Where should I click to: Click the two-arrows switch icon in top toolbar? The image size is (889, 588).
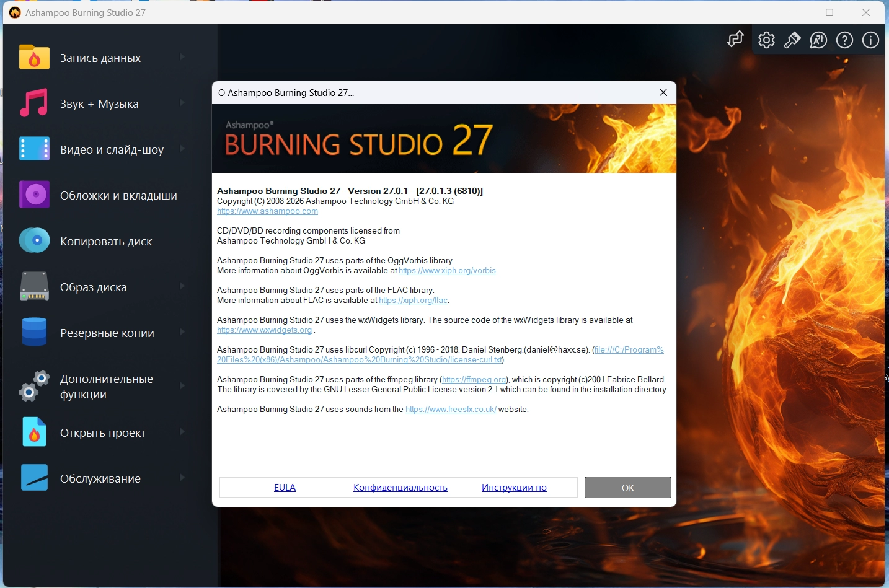coord(735,40)
